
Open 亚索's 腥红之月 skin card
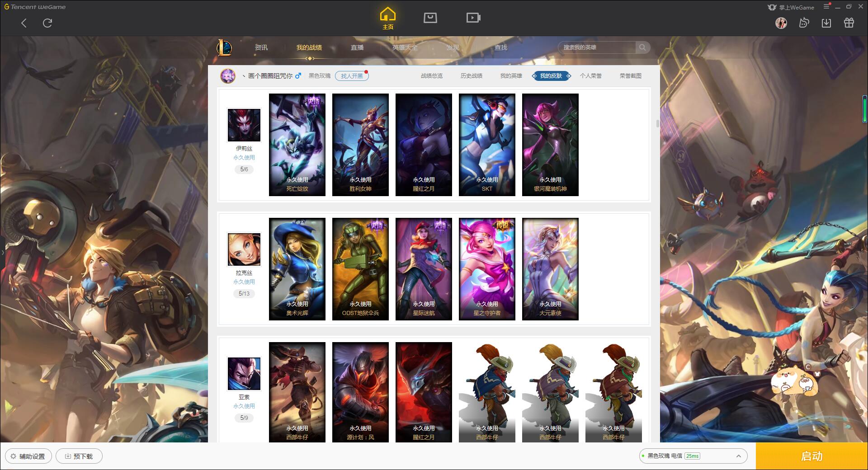424,392
